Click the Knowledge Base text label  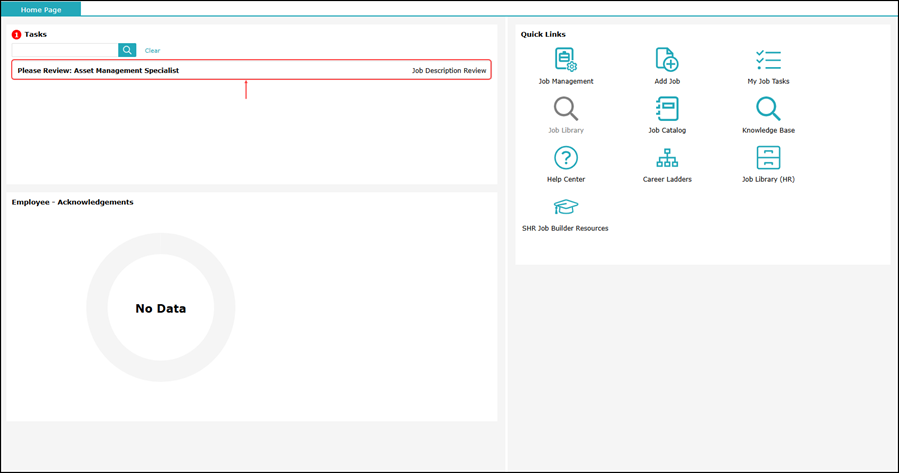pyautogui.click(x=768, y=130)
